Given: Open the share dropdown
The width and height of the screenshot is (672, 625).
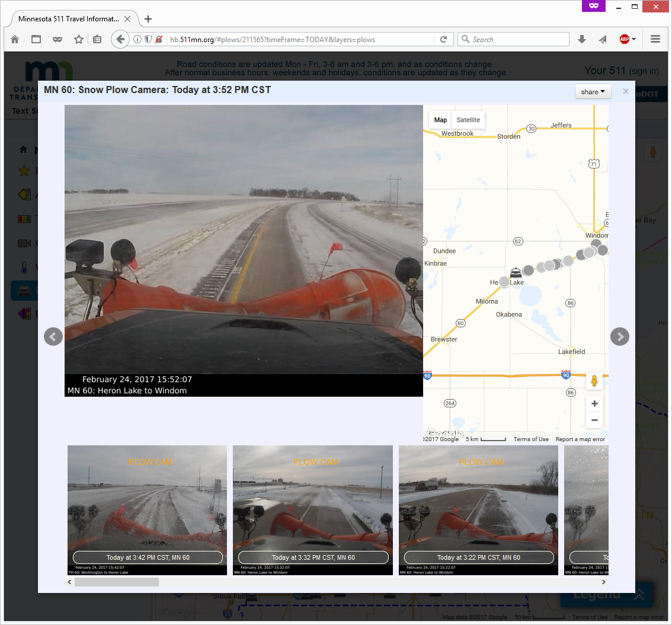Looking at the screenshot, I should click(x=593, y=92).
